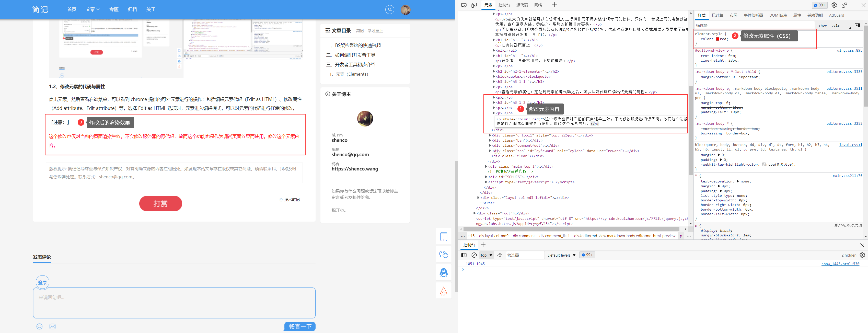Screen dimensions: 868x333
Task: Activate the inspect element picker icon
Action: click(464, 5)
